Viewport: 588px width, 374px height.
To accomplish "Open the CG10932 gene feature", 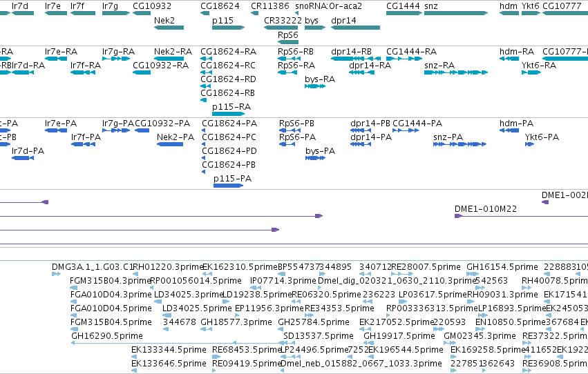I will (x=142, y=13).
